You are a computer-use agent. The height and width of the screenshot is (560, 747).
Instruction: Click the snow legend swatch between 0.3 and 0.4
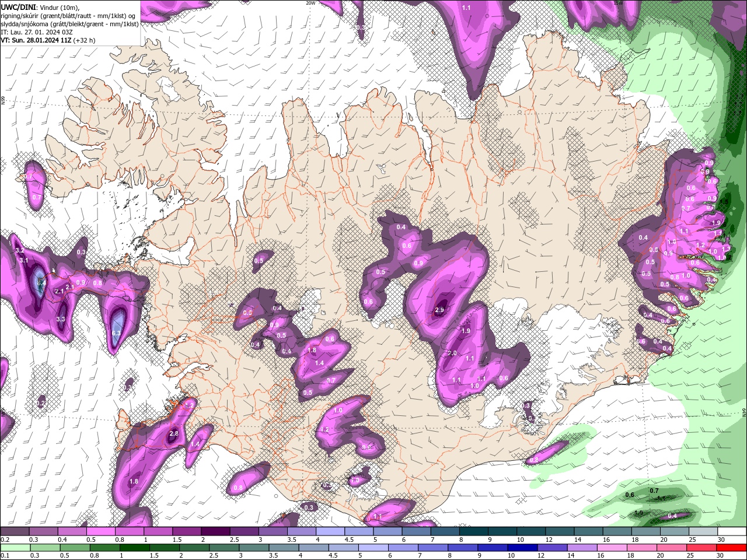click(43, 531)
